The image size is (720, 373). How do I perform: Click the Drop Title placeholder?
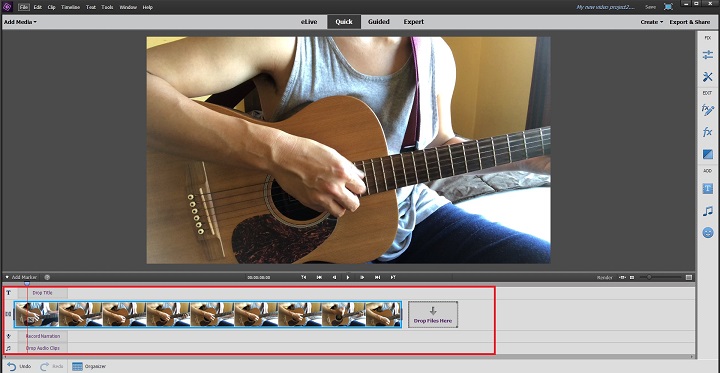(x=42, y=293)
